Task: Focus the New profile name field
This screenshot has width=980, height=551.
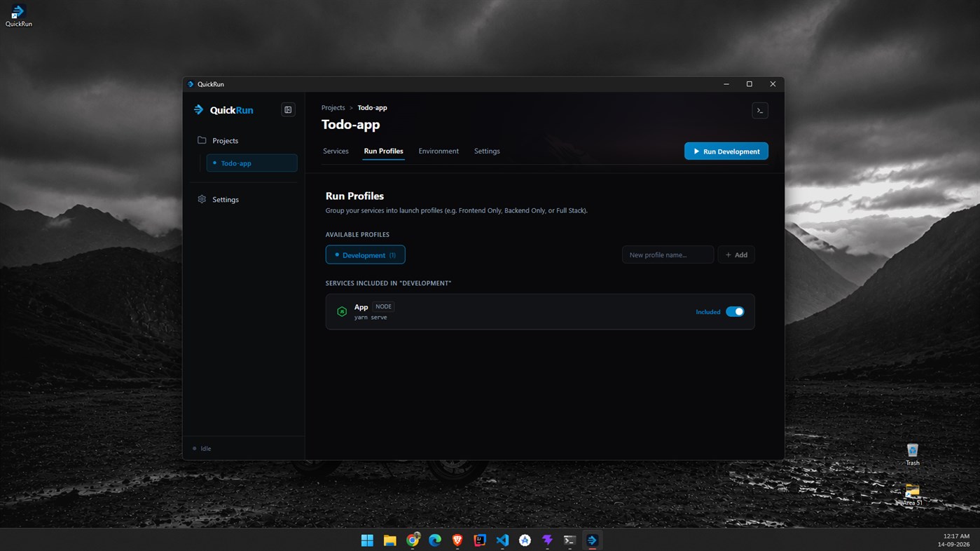Action: pos(668,255)
